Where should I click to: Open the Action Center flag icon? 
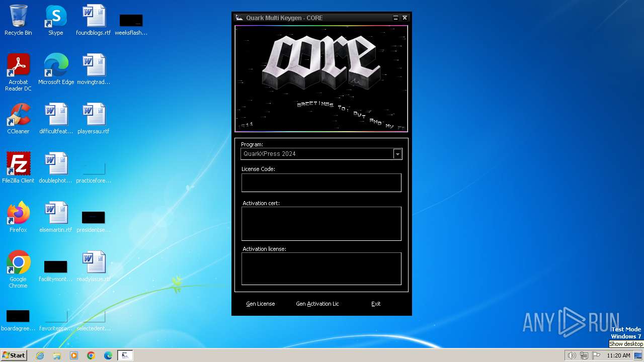click(596, 355)
